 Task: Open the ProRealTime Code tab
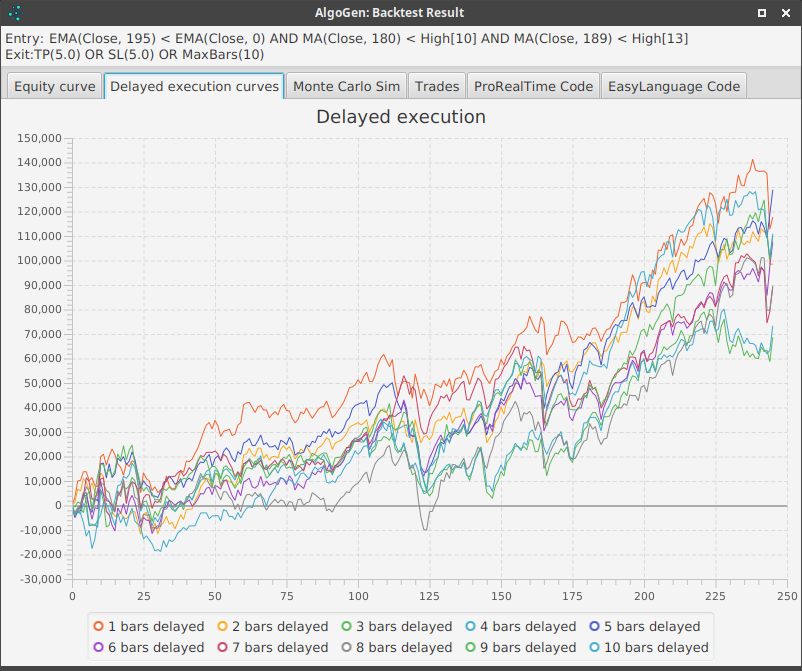[x=533, y=86]
